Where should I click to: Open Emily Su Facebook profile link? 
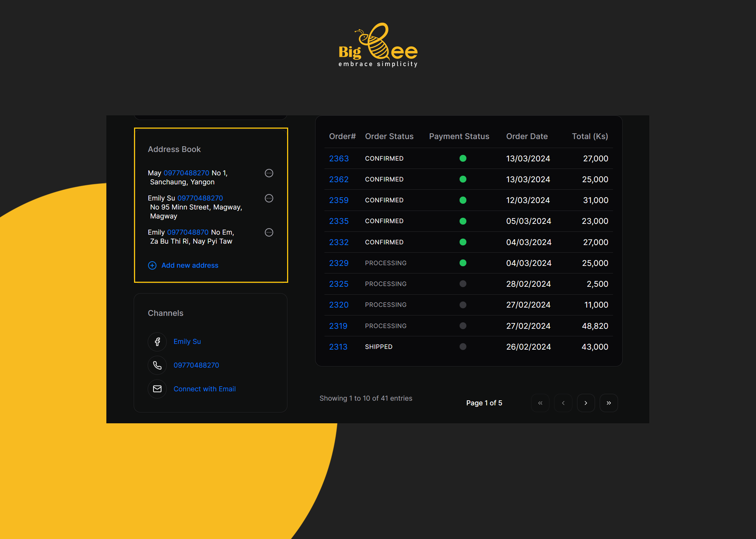pos(187,342)
